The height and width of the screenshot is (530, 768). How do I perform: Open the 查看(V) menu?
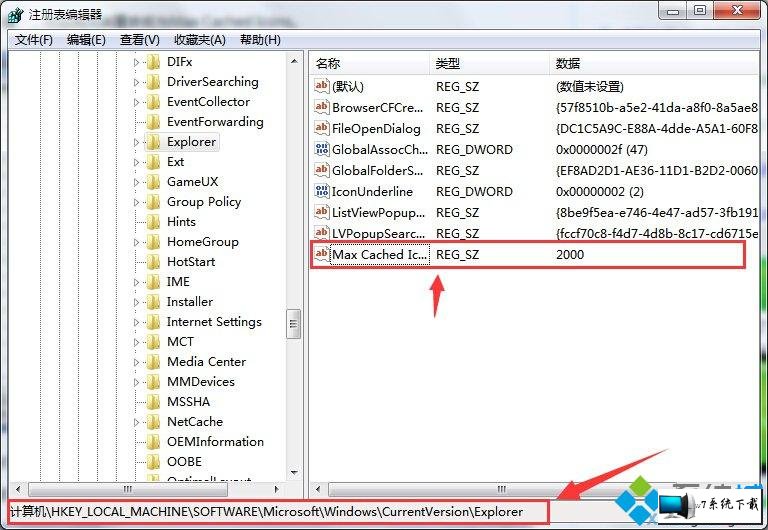[140, 40]
